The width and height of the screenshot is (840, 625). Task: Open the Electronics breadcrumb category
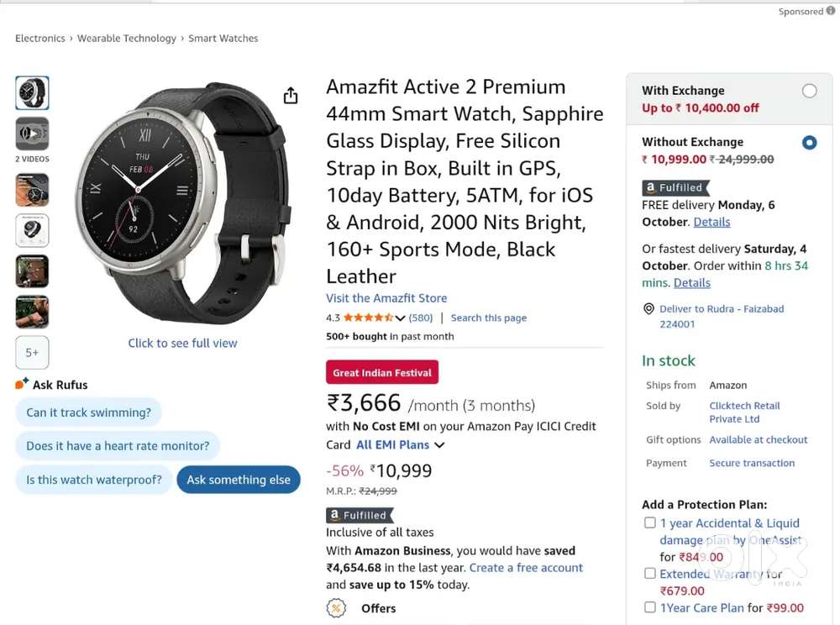coord(39,38)
